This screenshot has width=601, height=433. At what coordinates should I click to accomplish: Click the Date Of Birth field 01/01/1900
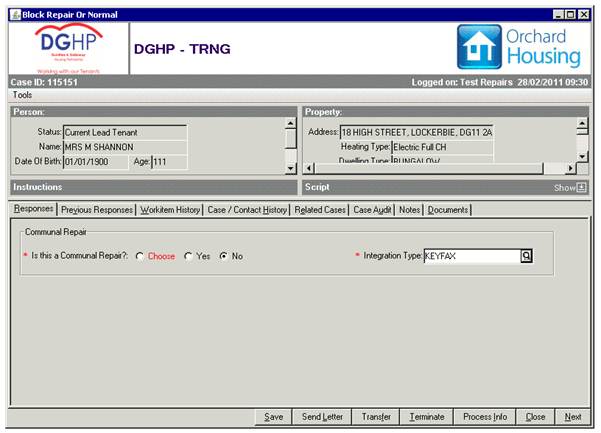[95, 162]
